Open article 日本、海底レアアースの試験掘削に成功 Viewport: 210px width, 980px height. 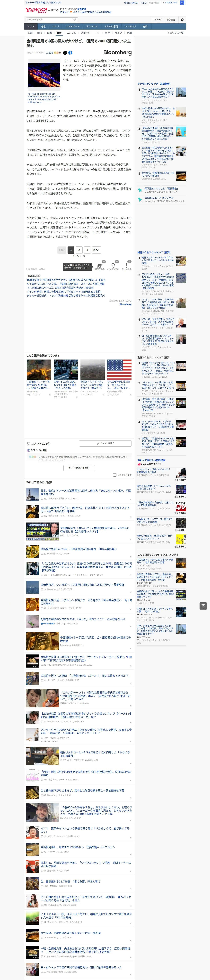click(85, 492)
